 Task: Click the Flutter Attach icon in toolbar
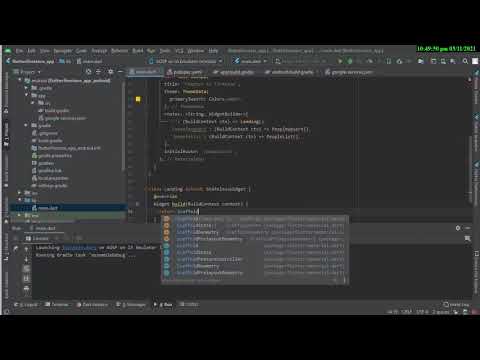pos(388,61)
